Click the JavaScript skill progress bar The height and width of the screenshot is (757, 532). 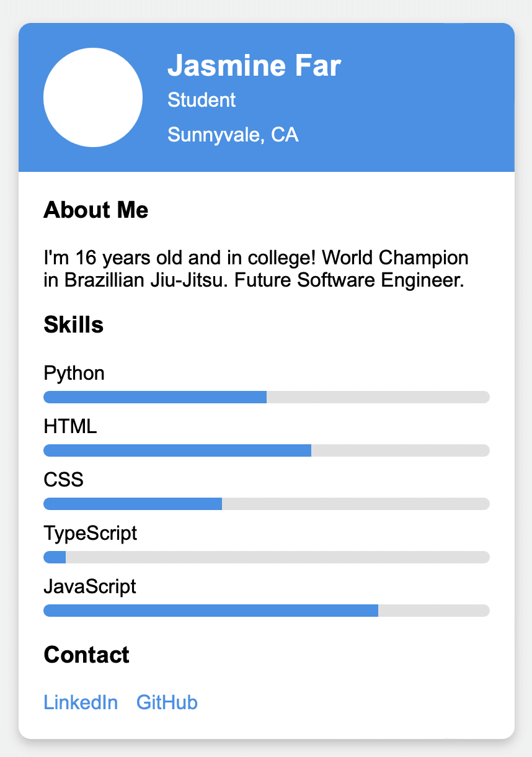click(267, 611)
